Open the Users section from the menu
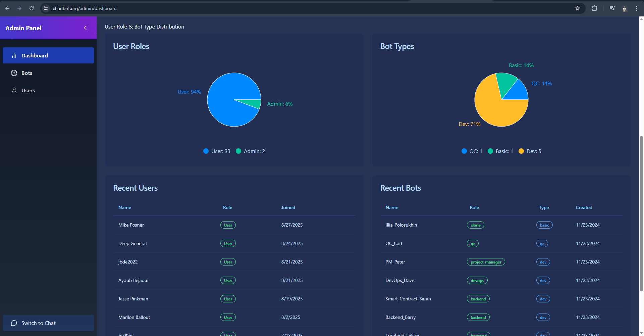 coord(28,90)
